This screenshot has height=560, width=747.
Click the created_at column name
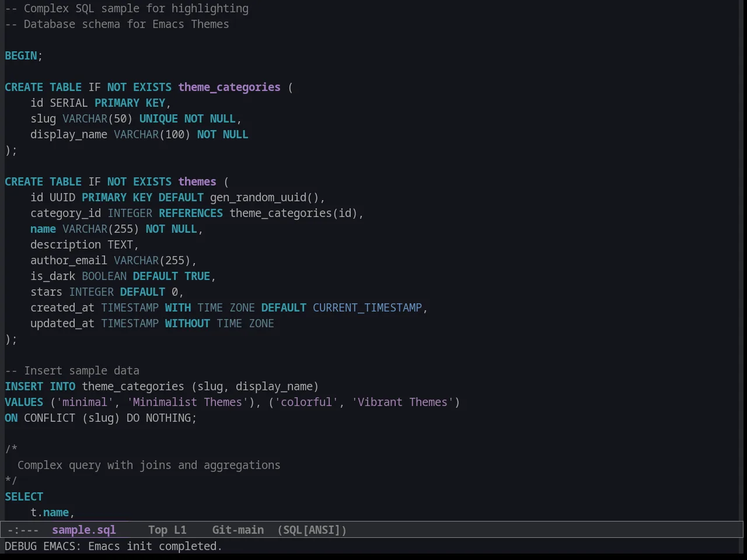pos(62,307)
